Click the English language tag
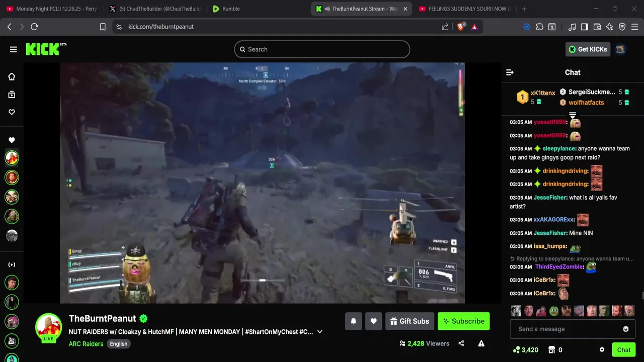 click(119, 344)
